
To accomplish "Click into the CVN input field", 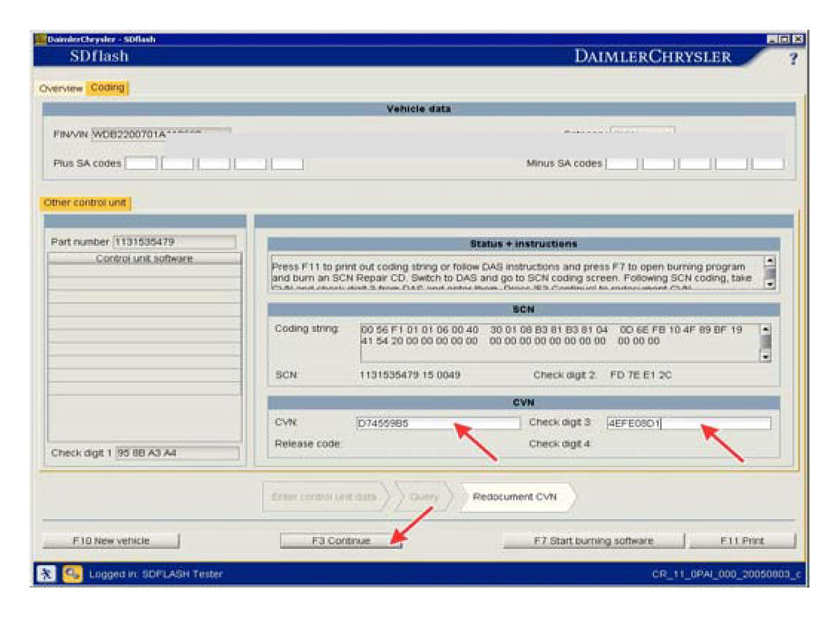I will 437,424.
